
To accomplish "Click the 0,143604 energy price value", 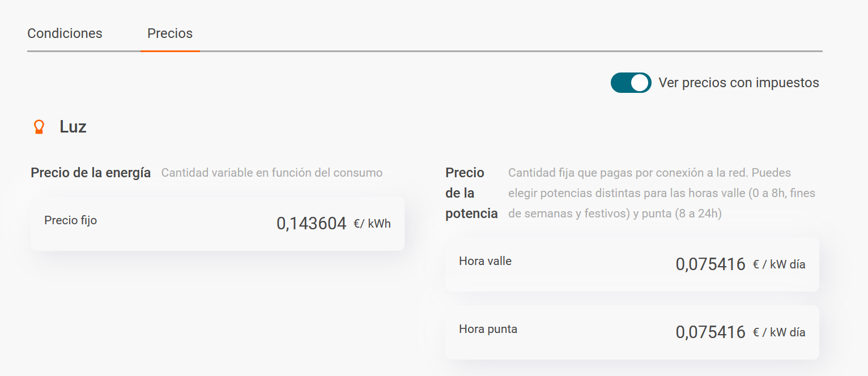I will point(312,224).
